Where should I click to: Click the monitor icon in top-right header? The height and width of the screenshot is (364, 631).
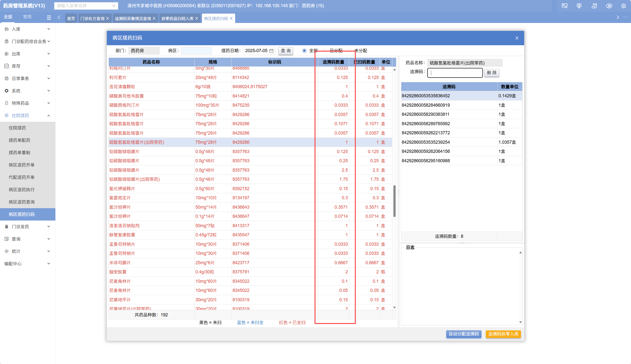point(564,6)
